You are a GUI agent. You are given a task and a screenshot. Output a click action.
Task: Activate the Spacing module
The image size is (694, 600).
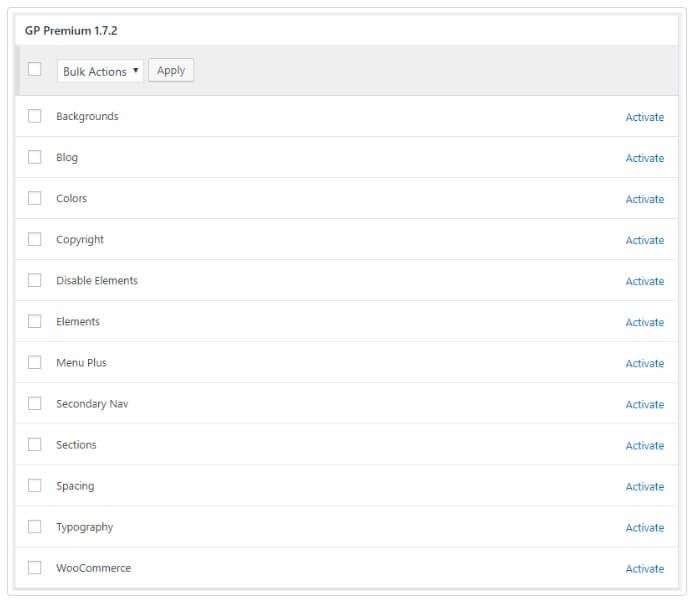[x=644, y=486]
